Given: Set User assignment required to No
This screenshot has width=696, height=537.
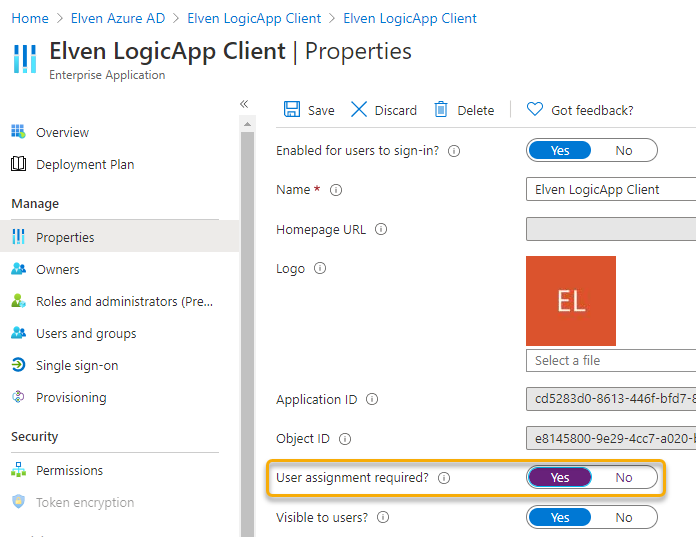Looking at the screenshot, I should tap(624, 478).
